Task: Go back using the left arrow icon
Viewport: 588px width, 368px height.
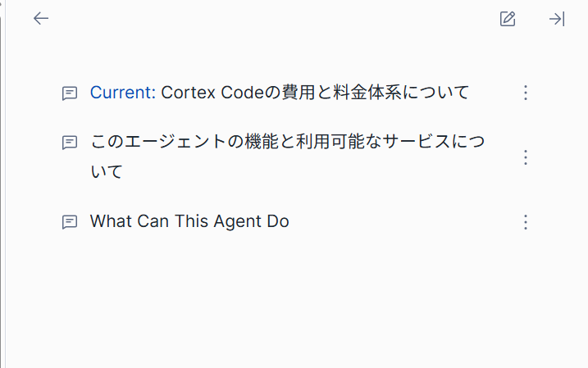Action: (41, 19)
